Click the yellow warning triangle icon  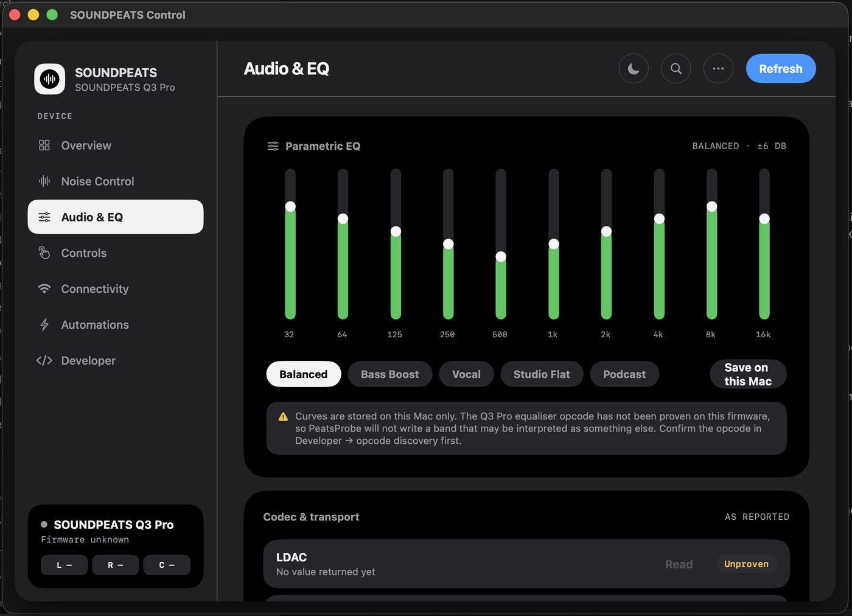click(x=283, y=417)
